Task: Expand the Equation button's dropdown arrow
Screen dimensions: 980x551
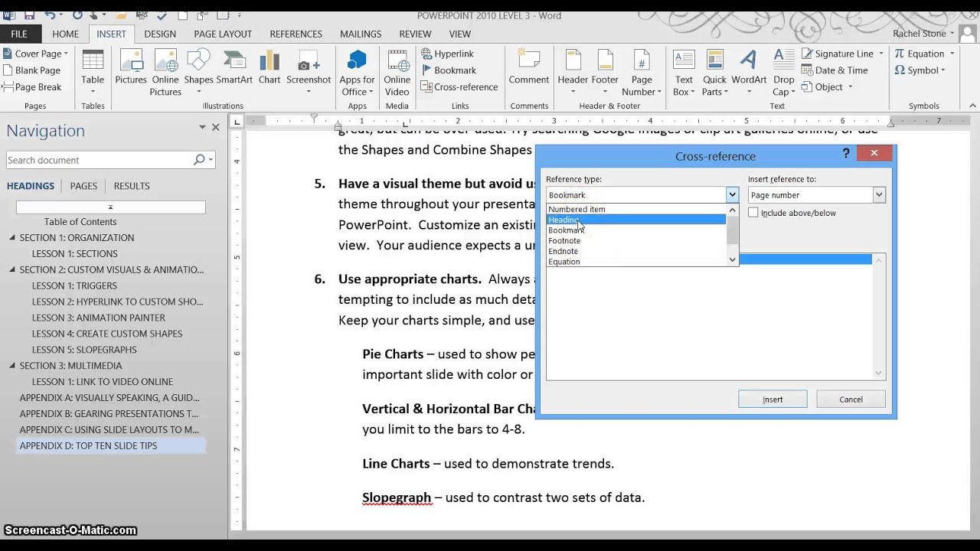Action: coord(952,54)
